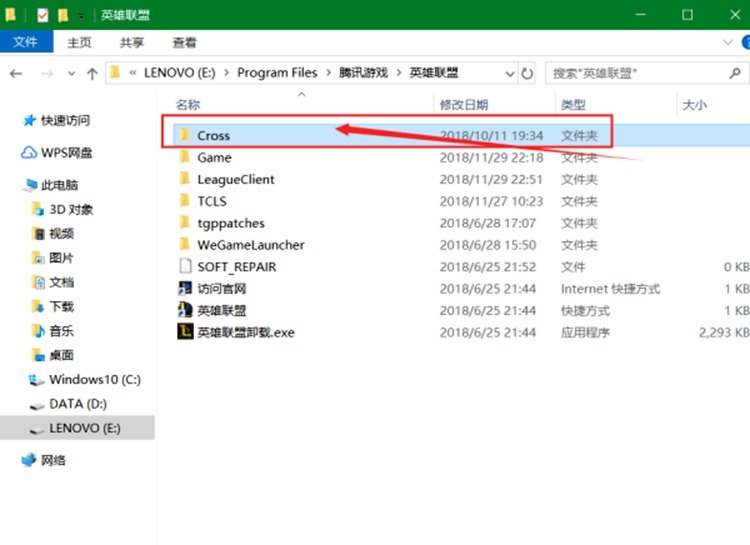750x545 pixels.
Task: Sort by 修改日期 column header
Action: 463,104
